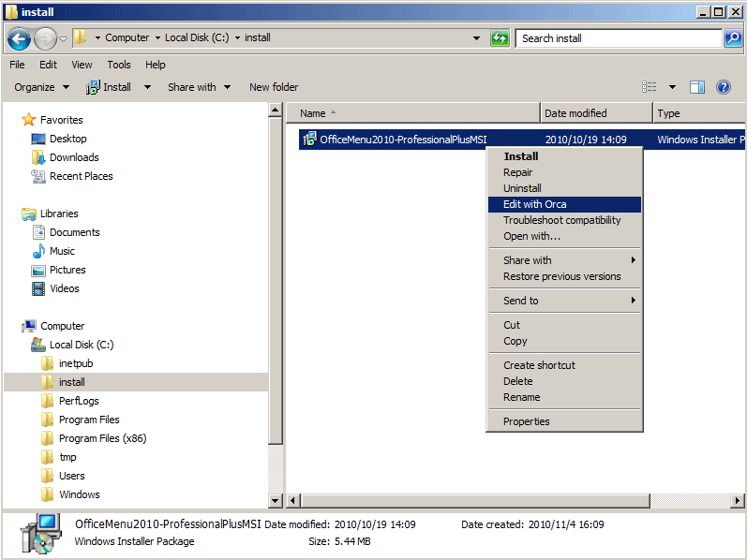
Task: Sort by the Type column header
Action: click(699, 113)
